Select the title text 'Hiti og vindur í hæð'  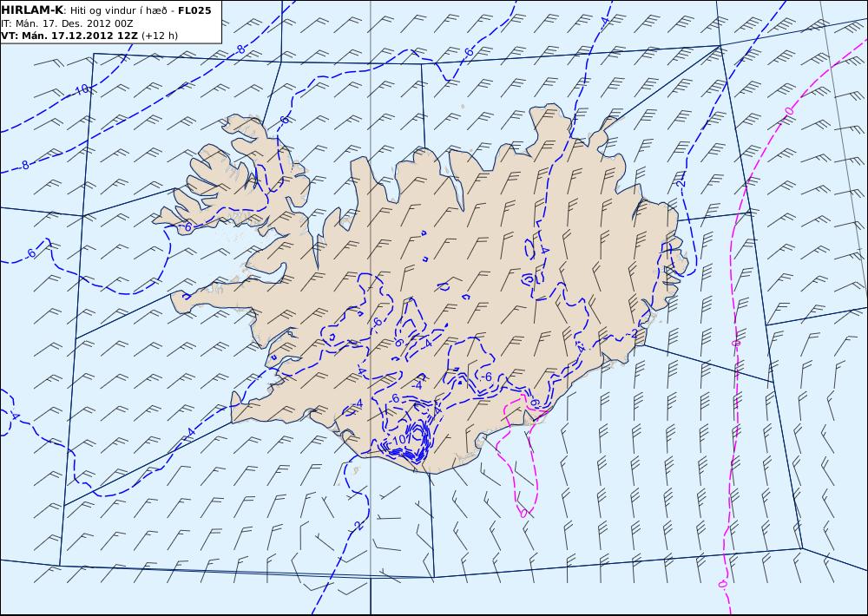118,10
